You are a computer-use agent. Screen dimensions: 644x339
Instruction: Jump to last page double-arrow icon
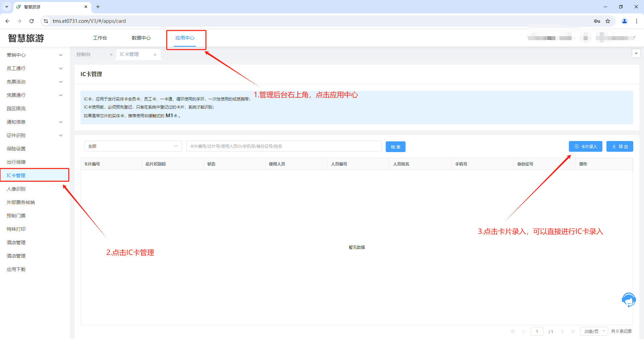(573, 331)
